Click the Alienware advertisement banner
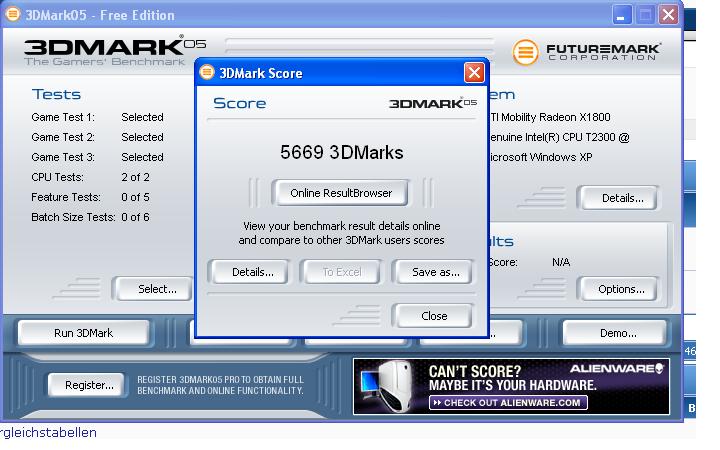Screen dimensions: 720x450 [511, 387]
